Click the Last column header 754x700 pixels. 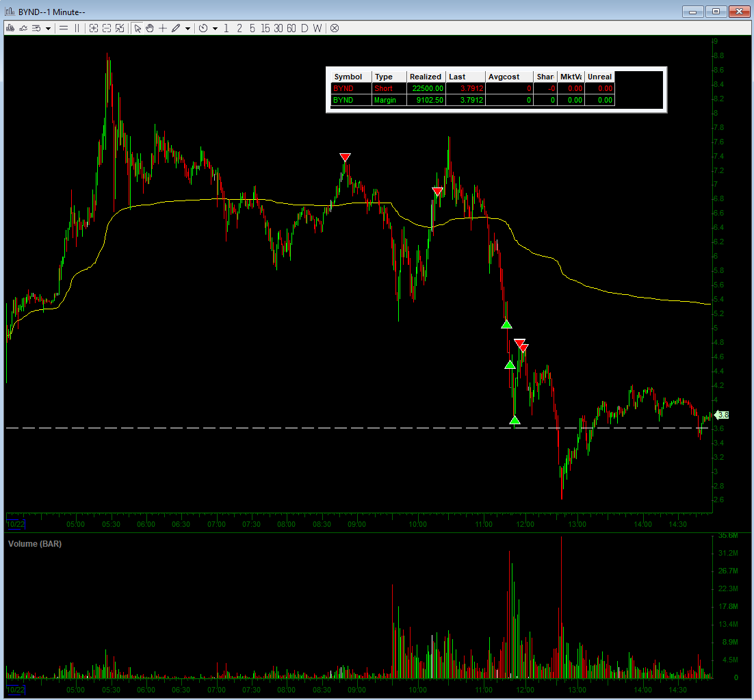coord(465,77)
